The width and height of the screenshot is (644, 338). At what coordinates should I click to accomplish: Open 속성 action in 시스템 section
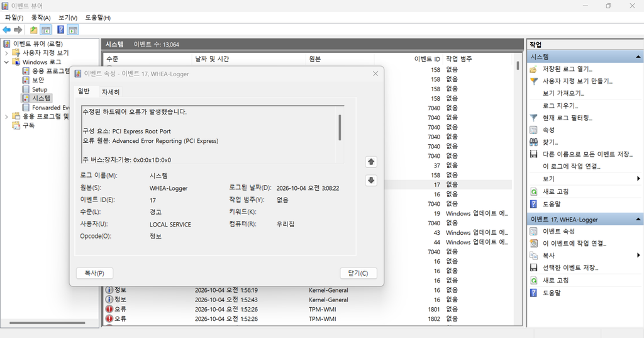[x=548, y=130]
